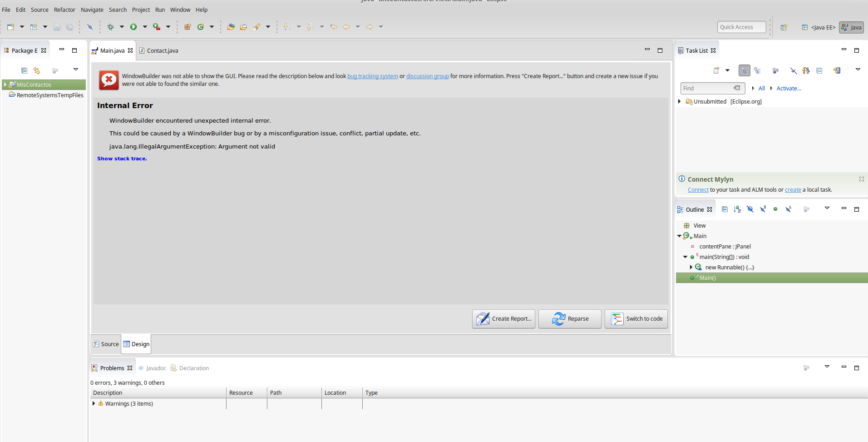Viewport: 868px width, 442px height.
Task: Open the bug tracking system link
Action: point(373,76)
